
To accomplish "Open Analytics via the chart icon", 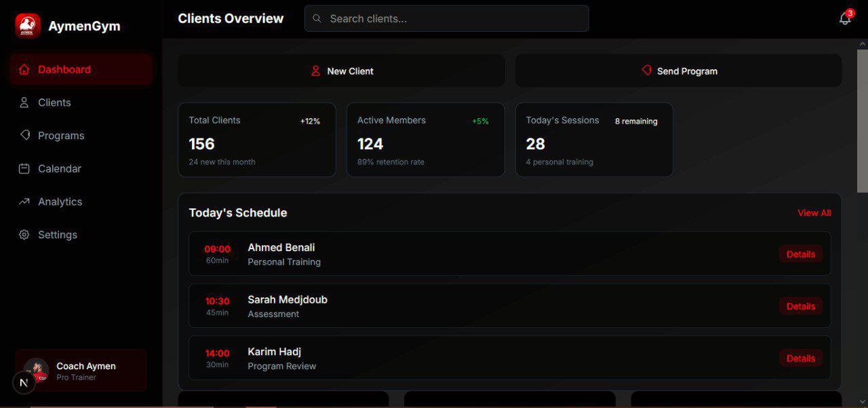I will pyautogui.click(x=24, y=201).
